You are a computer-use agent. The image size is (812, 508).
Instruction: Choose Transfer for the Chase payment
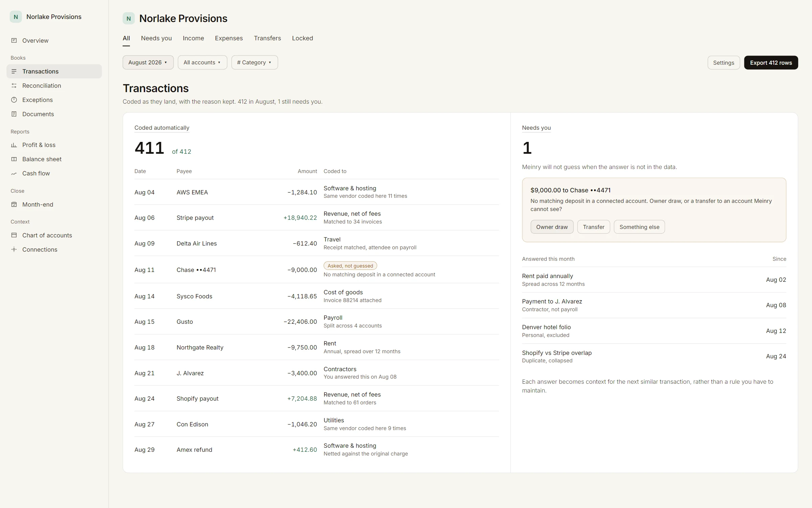click(593, 227)
